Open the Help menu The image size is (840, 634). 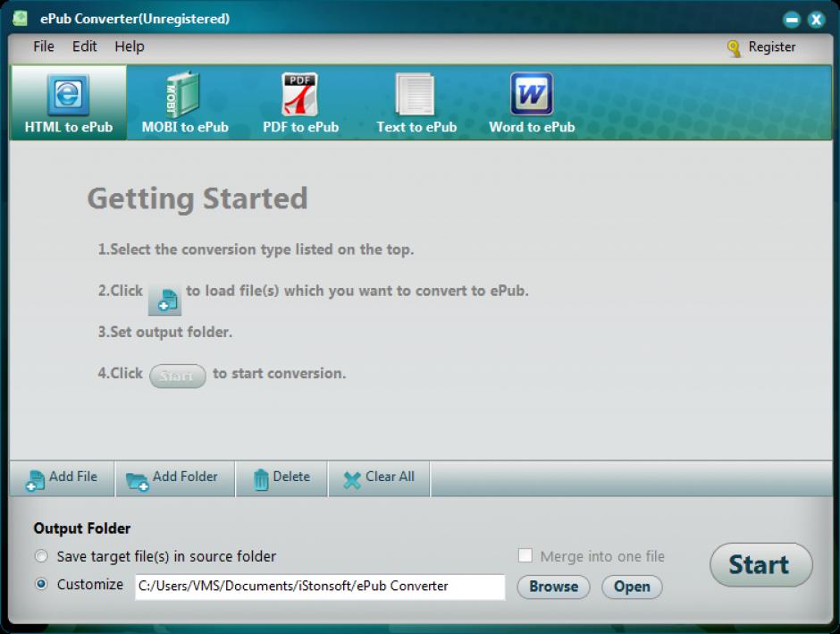click(x=129, y=46)
